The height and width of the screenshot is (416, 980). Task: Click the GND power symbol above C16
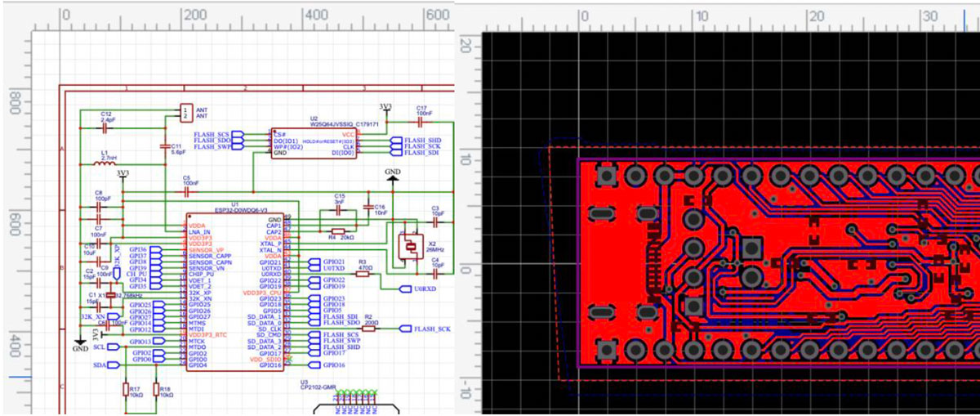pos(393,177)
